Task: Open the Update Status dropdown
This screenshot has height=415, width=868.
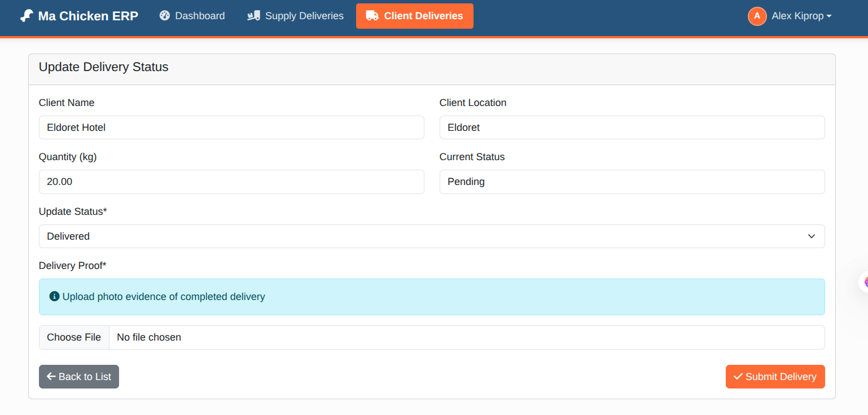Action: (431, 236)
